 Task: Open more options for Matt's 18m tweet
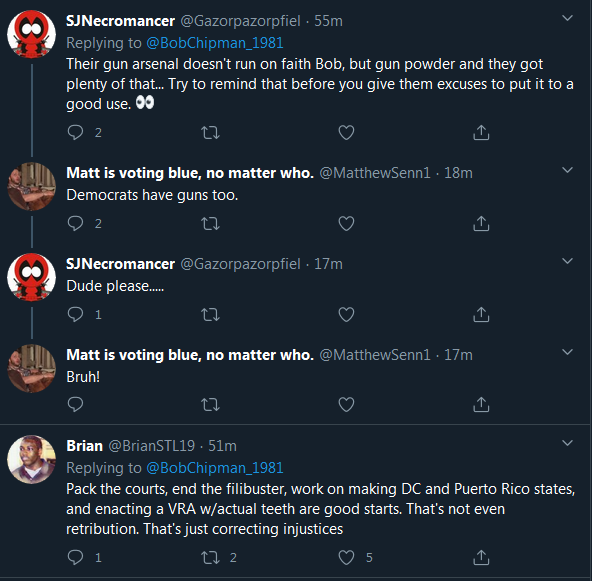567,170
